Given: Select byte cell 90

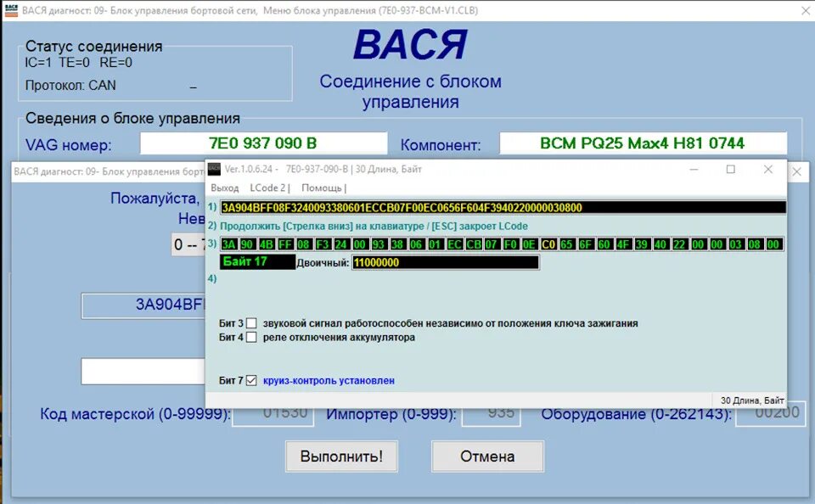Looking at the screenshot, I should coord(247,244).
